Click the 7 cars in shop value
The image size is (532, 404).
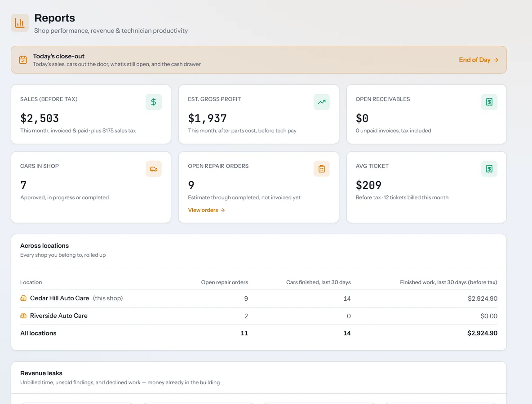(23, 185)
